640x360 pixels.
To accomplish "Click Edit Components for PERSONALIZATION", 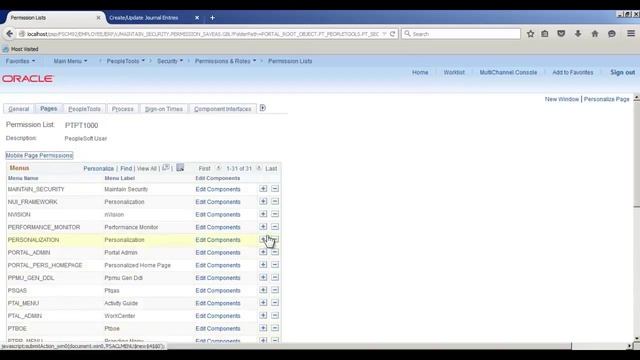I will 218,240.
